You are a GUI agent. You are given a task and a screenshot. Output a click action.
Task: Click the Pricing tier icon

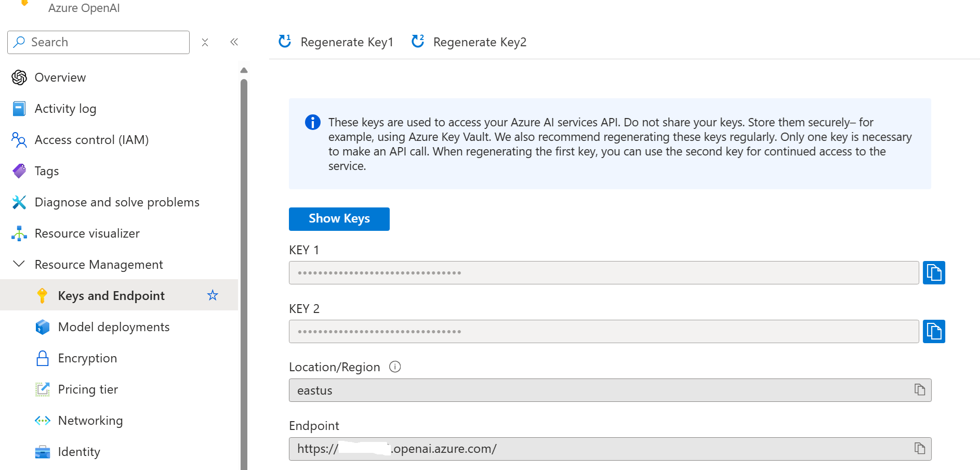tap(43, 389)
